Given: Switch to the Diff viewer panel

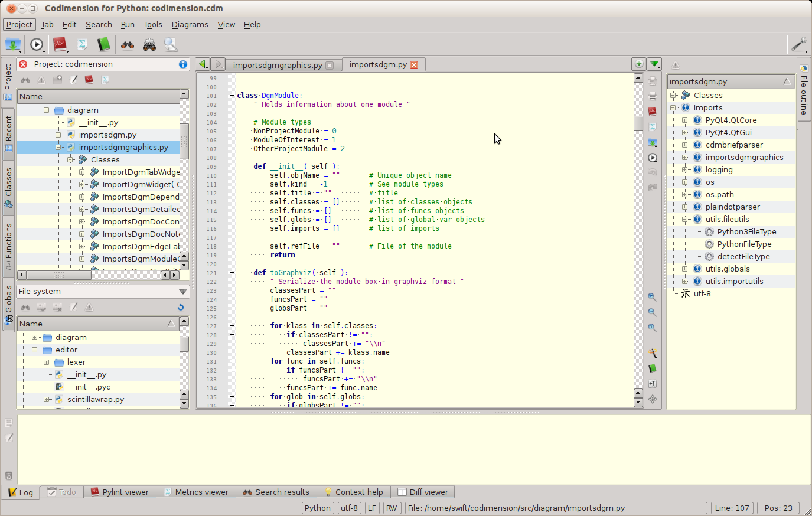Looking at the screenshot, I should coord(423,492).
